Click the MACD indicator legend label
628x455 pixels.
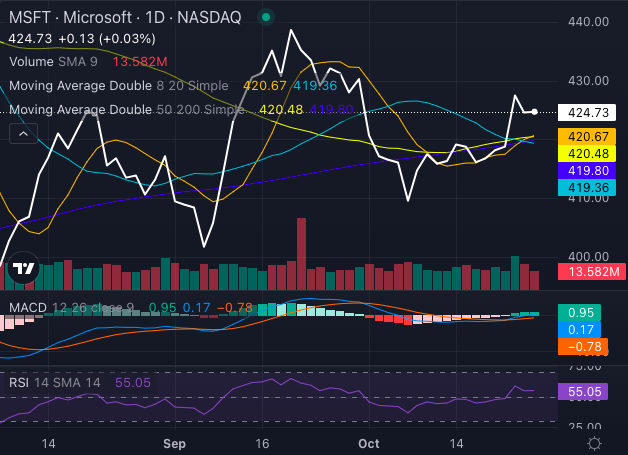(26, 306)
